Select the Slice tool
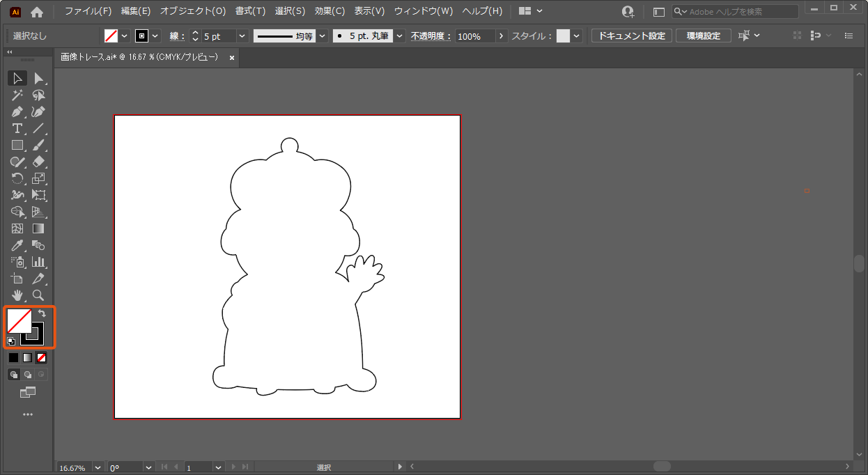Viewport: 868px width, 475px height. [x=39, y=279]
